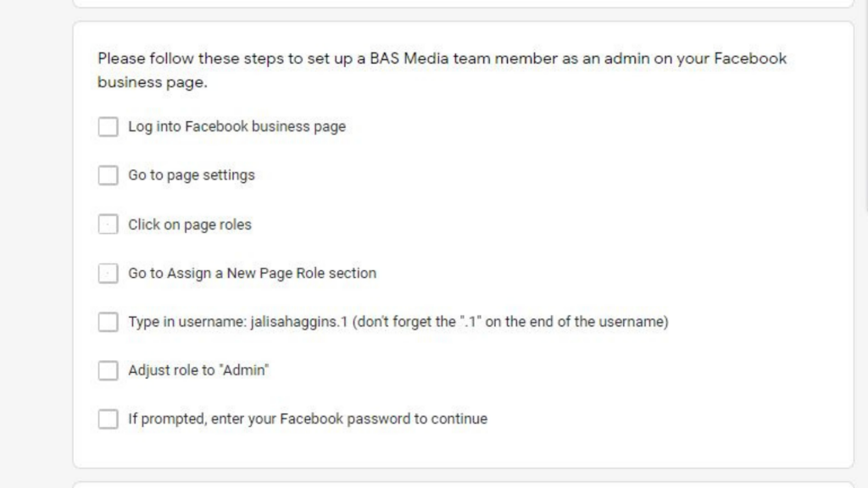This screenshot has width=868, height=488.
Task: Tick the 'Log into Facebook business page' checkbox
Action: [x=108, y=127]
